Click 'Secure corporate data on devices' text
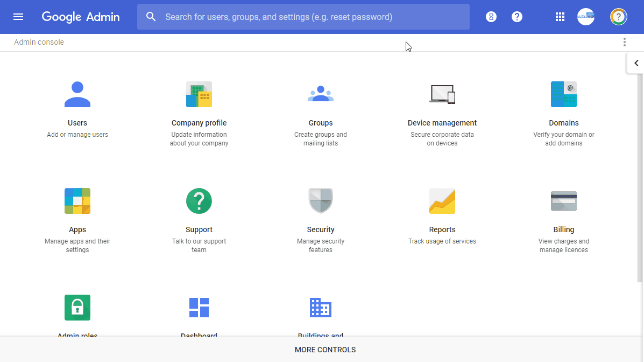Viewport: 644px width, 362px height. pyautogui.click(x=442, y=139)
